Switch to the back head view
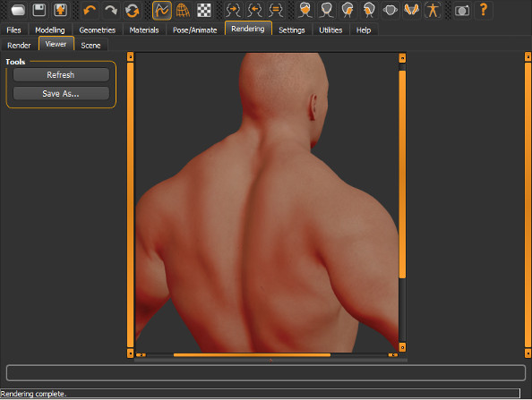The width and height of the screenshot is (532, 400). point(326,10)
